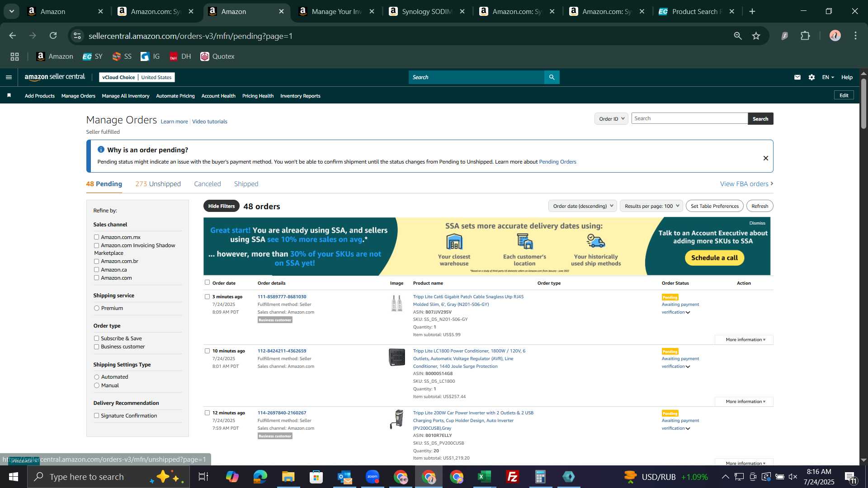Screen dimensions: 868x488
Task: Open the Order ID search type dropdown
Action: 611,118
